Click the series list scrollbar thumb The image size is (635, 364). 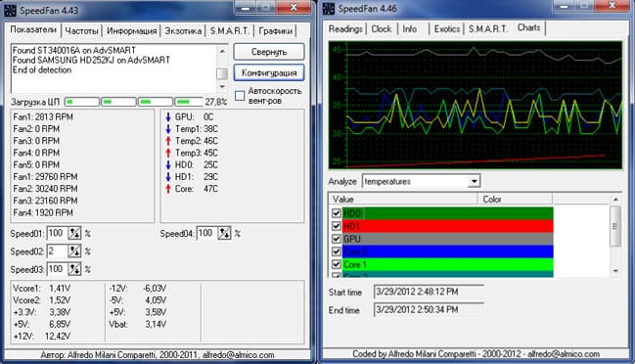615,226
